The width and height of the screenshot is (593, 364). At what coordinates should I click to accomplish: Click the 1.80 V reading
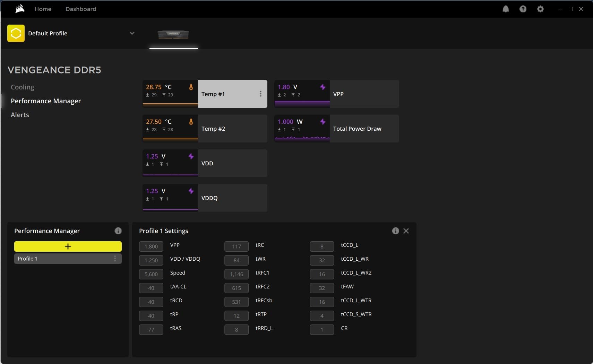287,87
